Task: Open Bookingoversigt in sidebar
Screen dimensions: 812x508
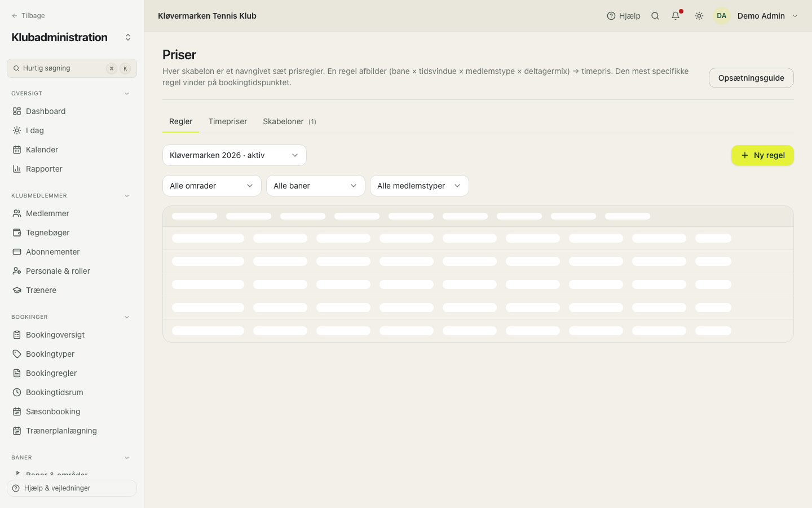Action: tap(72, 335)
